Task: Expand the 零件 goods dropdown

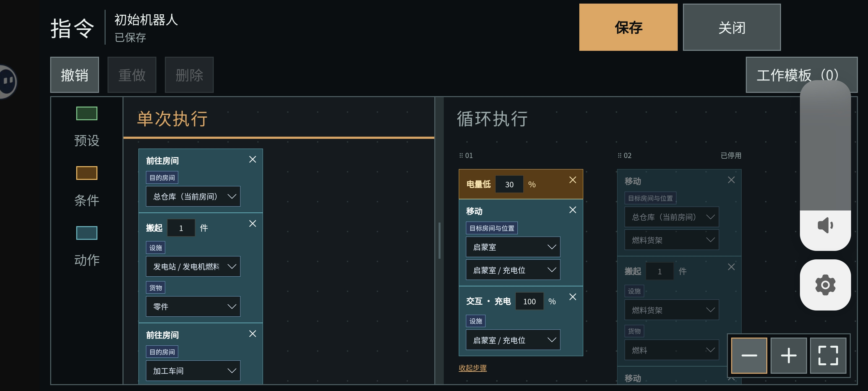Action: (x=193, y=306)
